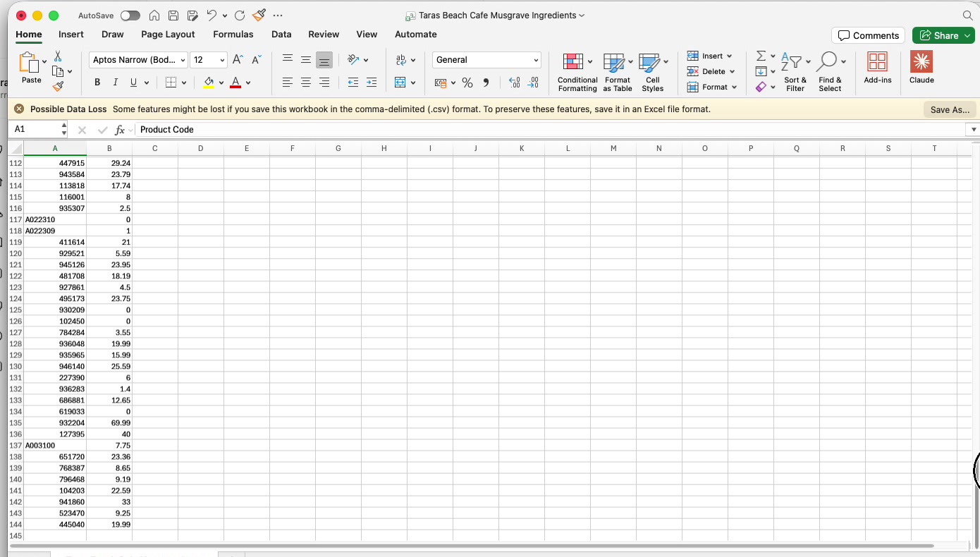The width and height of the screenshot is (980, 557).
Task: Apply comma style format
Action: (486, 83)
